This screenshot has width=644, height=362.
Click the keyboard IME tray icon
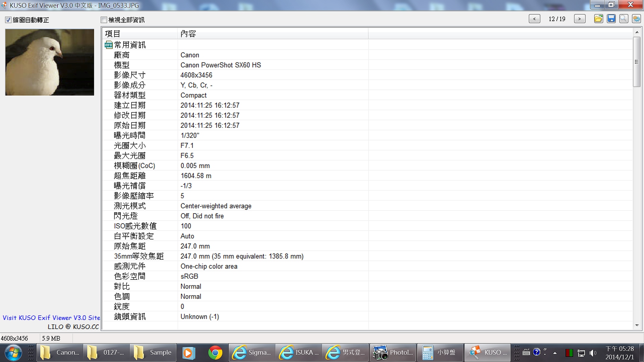(526, 352)
